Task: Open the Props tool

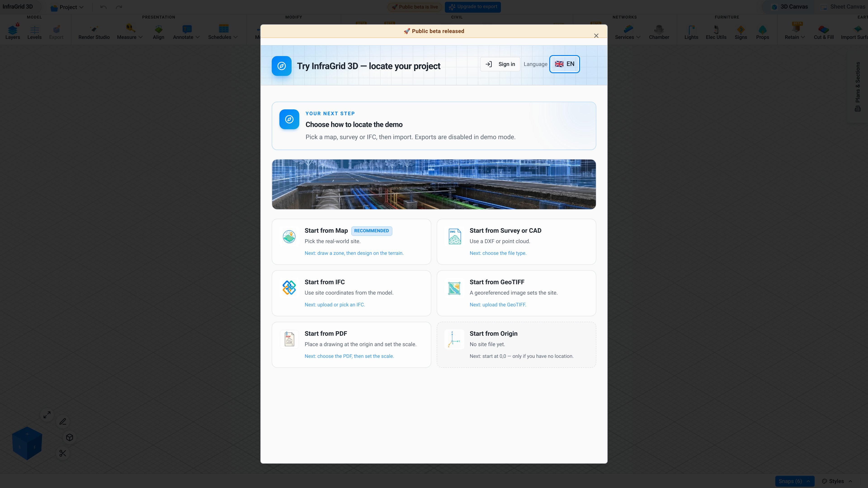Action: point(762,32)
